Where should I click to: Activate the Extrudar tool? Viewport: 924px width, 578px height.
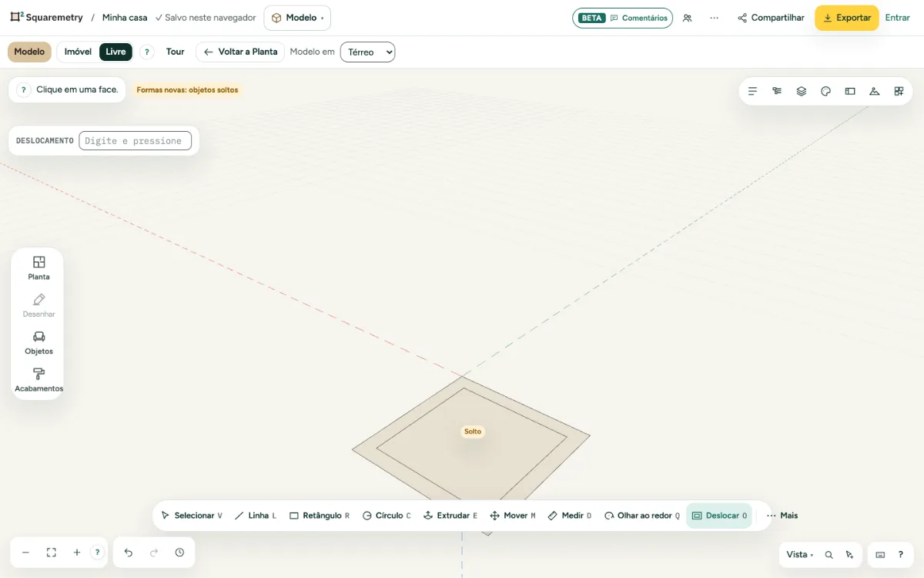(450, 516)
